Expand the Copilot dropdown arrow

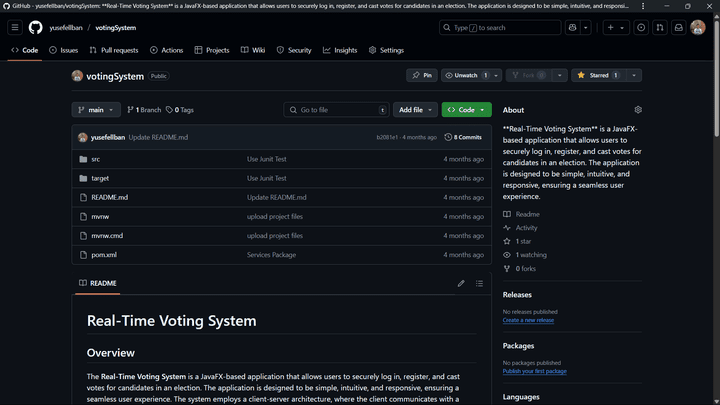pyautogui.click(x=585, y=28)
